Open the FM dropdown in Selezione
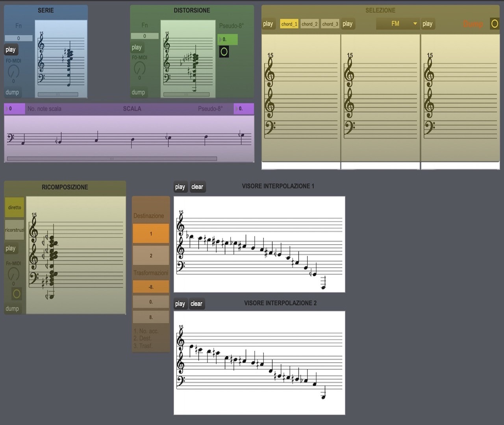 point(397,24)
